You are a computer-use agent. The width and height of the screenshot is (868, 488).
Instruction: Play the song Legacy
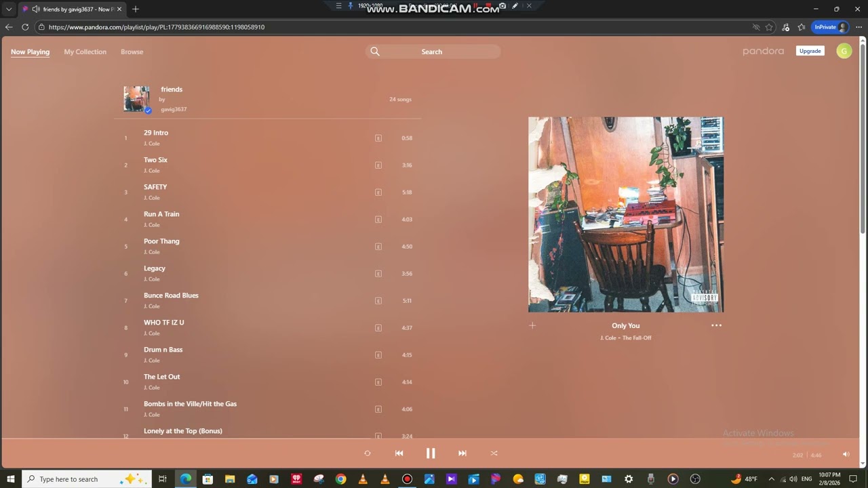[x=155, y=268]
